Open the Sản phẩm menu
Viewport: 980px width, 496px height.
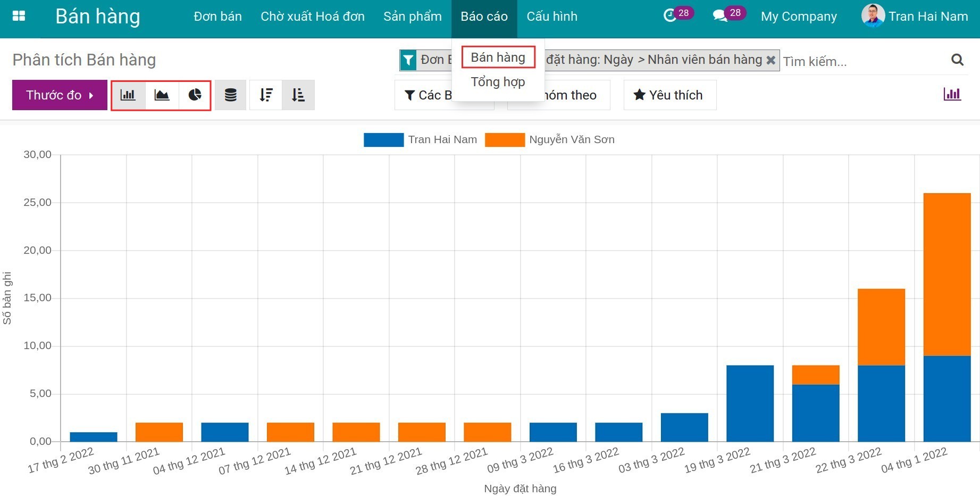point(413,16)
